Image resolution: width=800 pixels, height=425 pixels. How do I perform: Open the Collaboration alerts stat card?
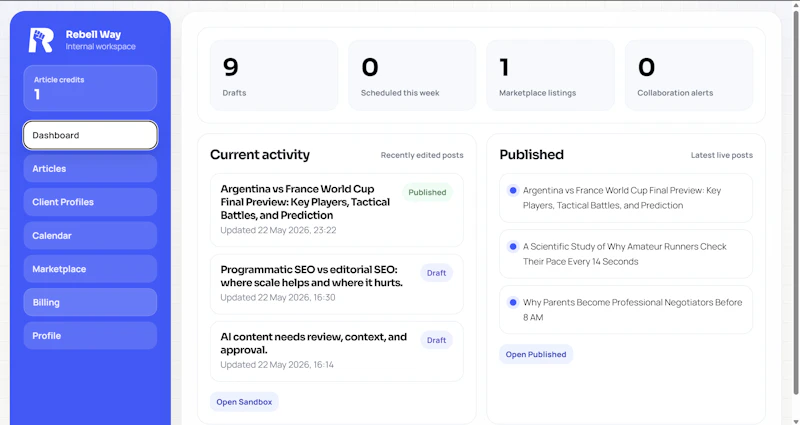click(x=689, y=76)
